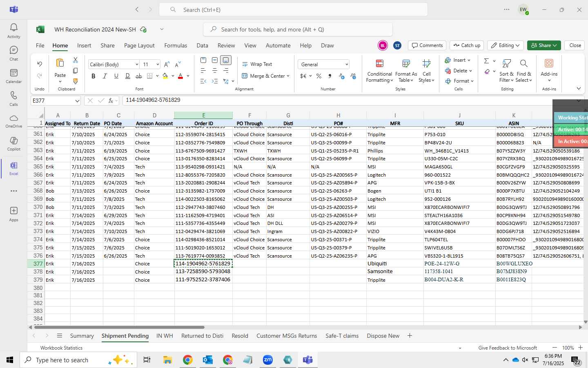Expand the Borders dropdown arrow
The width and height of the screenshot is (588, 368).
157,76
